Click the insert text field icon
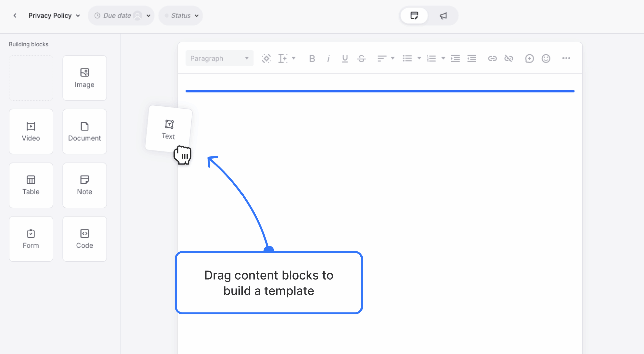 click(283, 58)
